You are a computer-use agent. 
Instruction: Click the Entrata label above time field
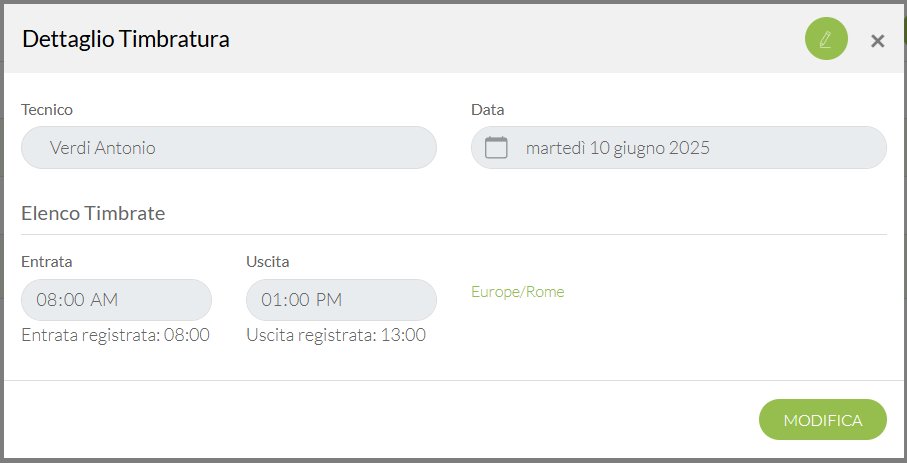[46, 262]
